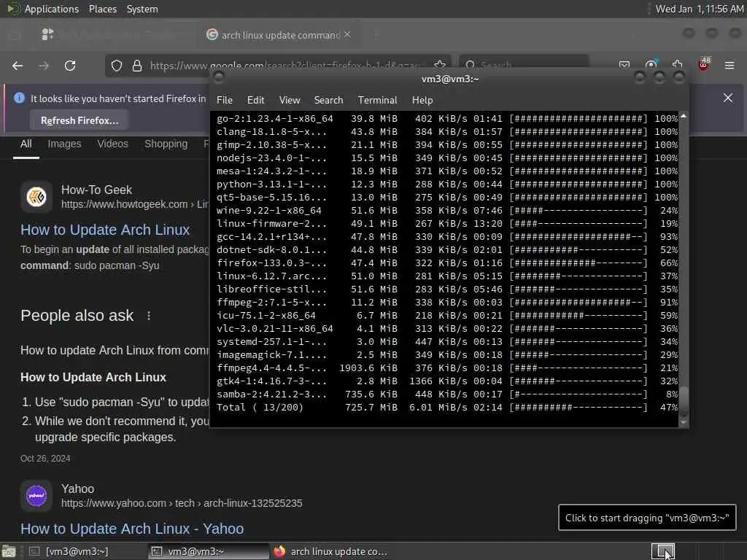The height and width of the screenshot is (560, 747).
Task: Open the Places menu
Action: (x=102, y=9)
